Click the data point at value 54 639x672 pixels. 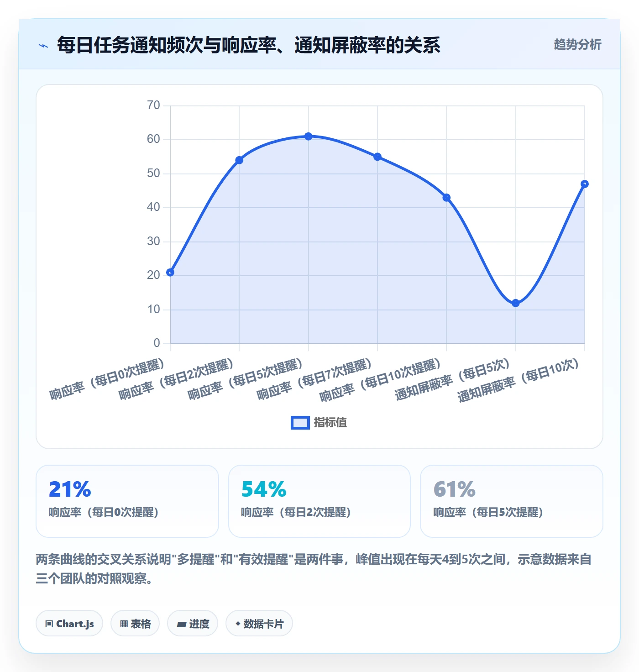tap(239, 160)
